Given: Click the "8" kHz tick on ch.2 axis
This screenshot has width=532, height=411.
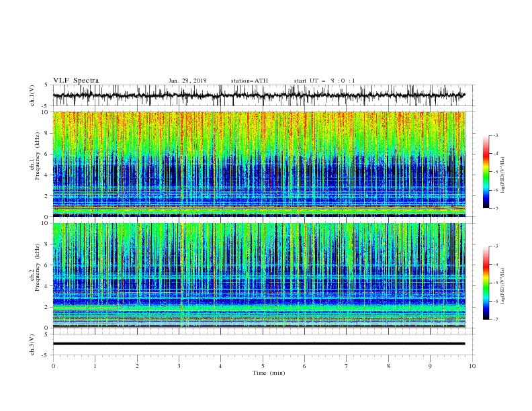Looking at the screenshot, I should pos(47,244).
